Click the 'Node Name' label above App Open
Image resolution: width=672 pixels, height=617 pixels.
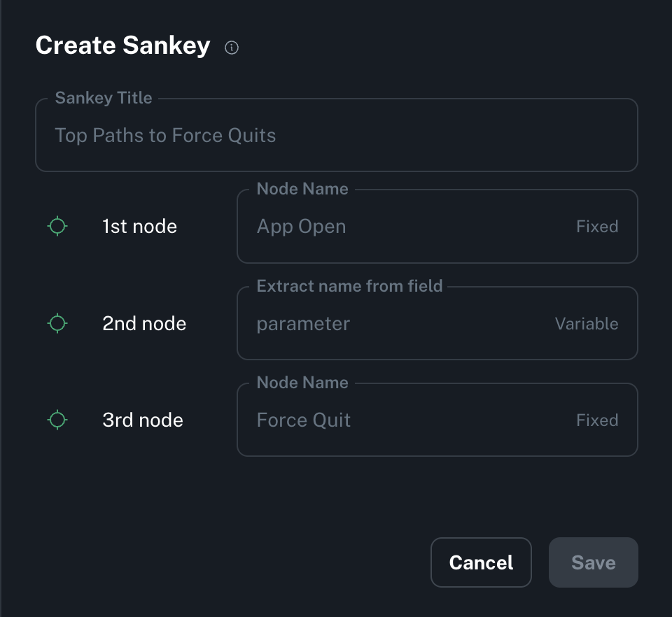pyautogui.click(x=302, y=189)
